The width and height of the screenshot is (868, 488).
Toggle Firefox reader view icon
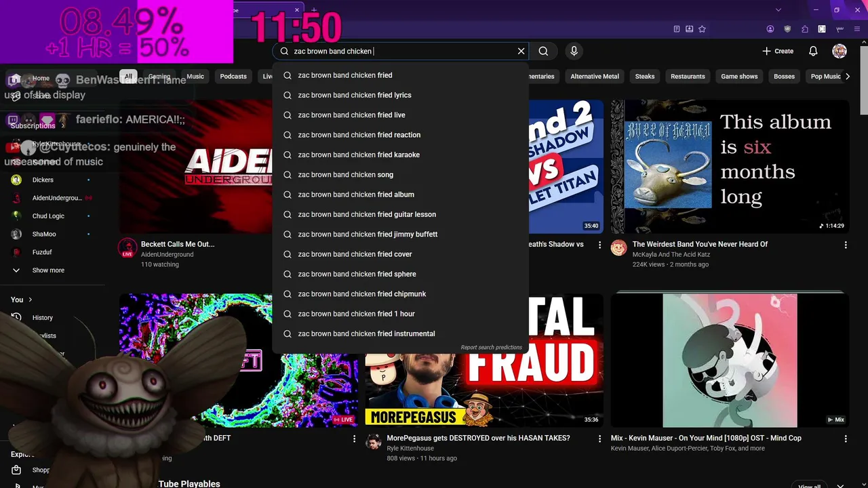point(677,29)
